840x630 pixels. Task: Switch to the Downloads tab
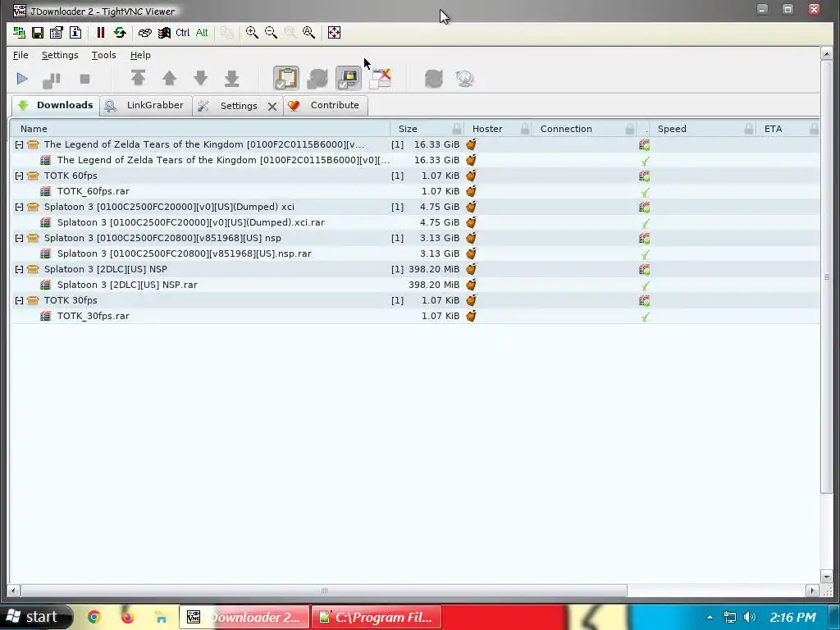pyautogui.click(x=56, y=105)
